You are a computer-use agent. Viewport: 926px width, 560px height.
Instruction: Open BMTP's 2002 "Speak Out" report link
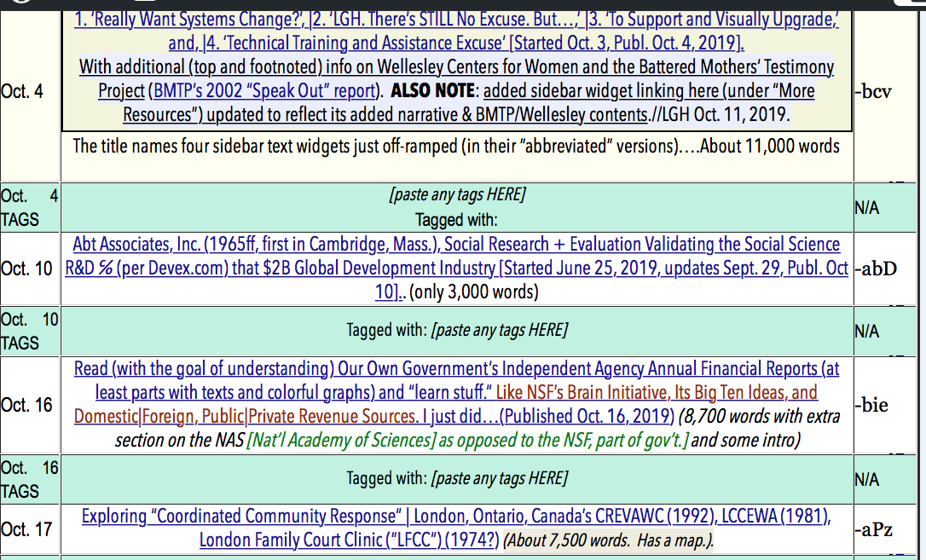[x=263, y=90]
